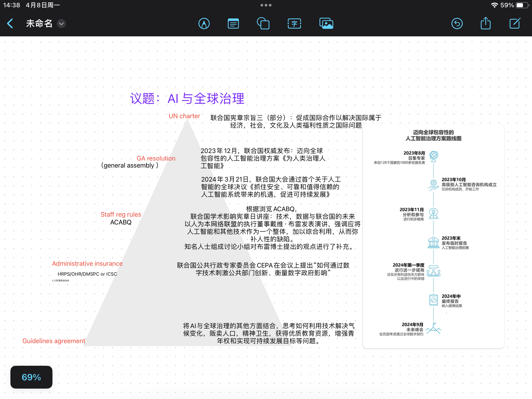Insert photo or media

click(x=326, y=24)
